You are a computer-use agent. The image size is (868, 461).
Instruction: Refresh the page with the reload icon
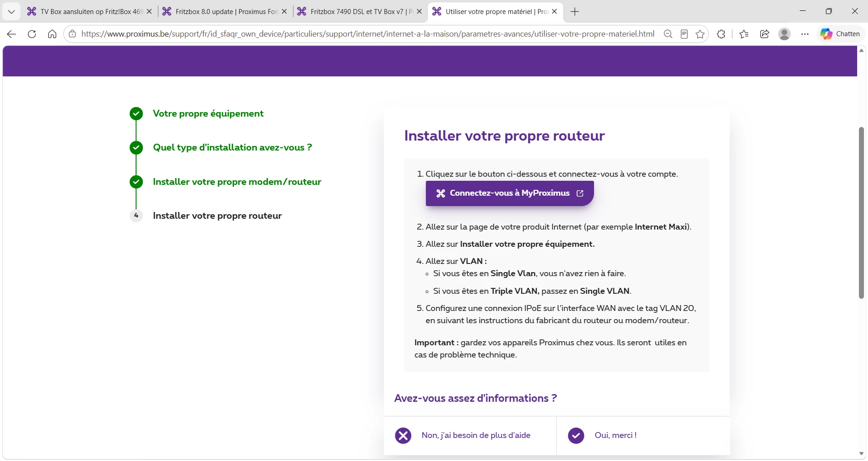click(x=32, y=34)
